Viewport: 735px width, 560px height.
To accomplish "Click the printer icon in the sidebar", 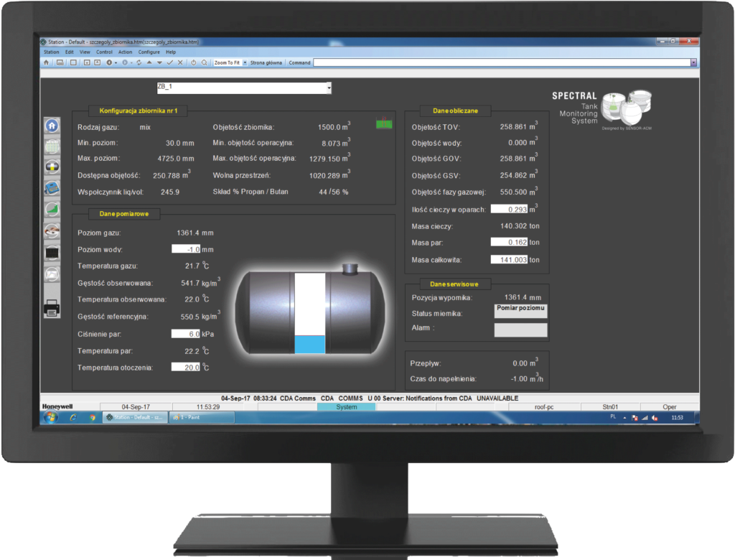I will click(x=52, y=309).
